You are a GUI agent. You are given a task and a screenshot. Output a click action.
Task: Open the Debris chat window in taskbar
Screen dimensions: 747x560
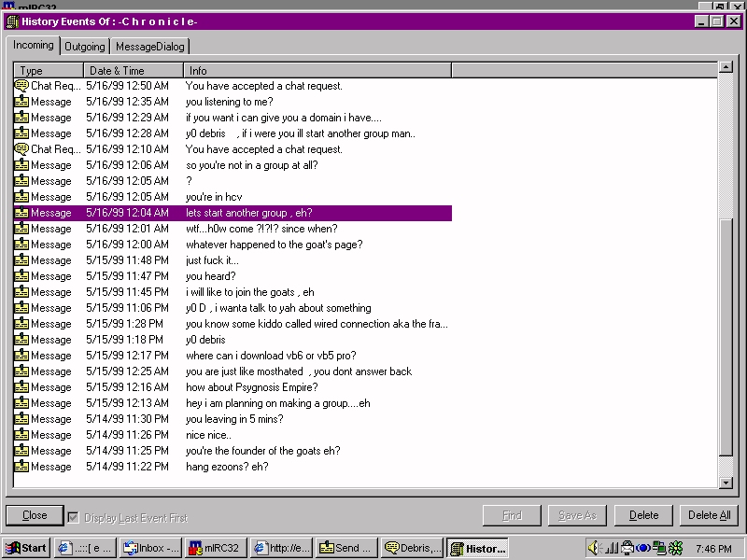(412, 548)
